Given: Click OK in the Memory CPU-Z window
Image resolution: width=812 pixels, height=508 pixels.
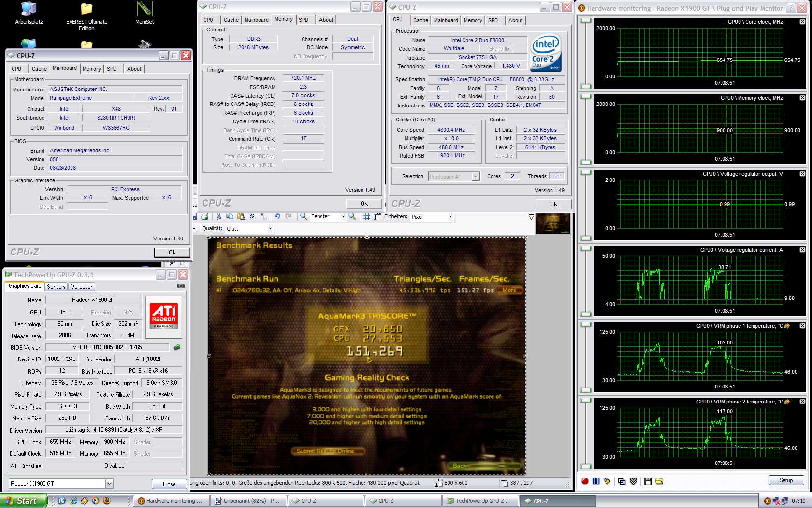Looking at the screenshot, I should click(x=364, y=204).
